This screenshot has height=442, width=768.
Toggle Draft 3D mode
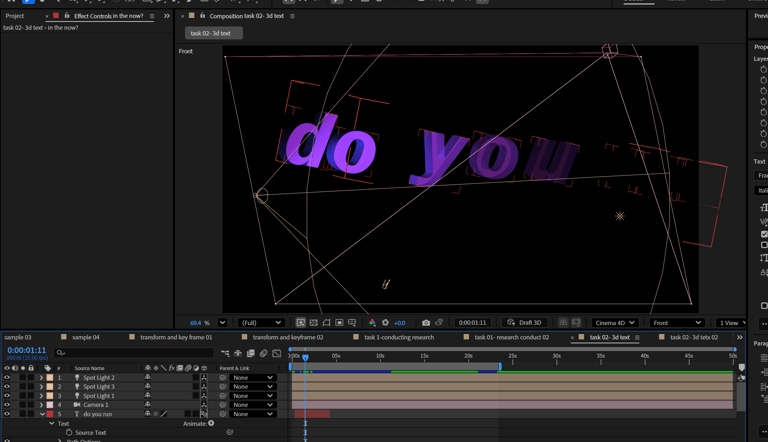click(524, 323)
